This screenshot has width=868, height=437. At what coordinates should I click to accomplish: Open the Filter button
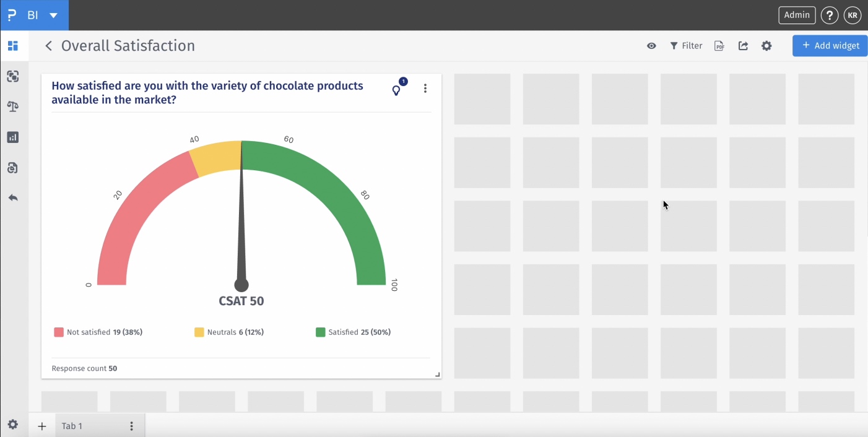(686, 46)
